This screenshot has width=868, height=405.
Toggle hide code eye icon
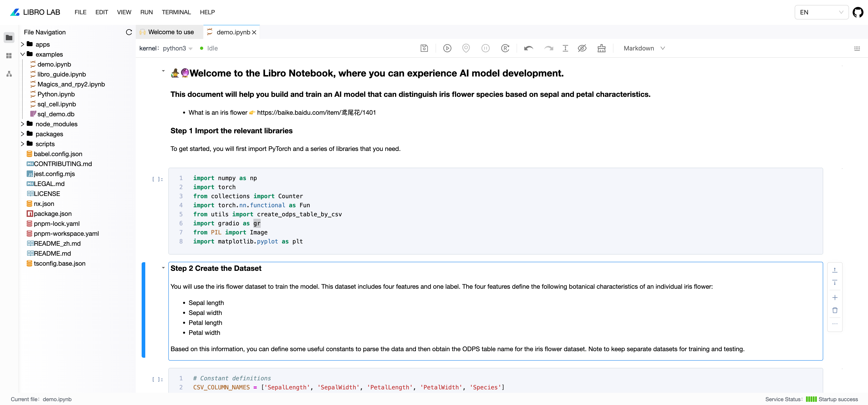click(x=582, y=48)
